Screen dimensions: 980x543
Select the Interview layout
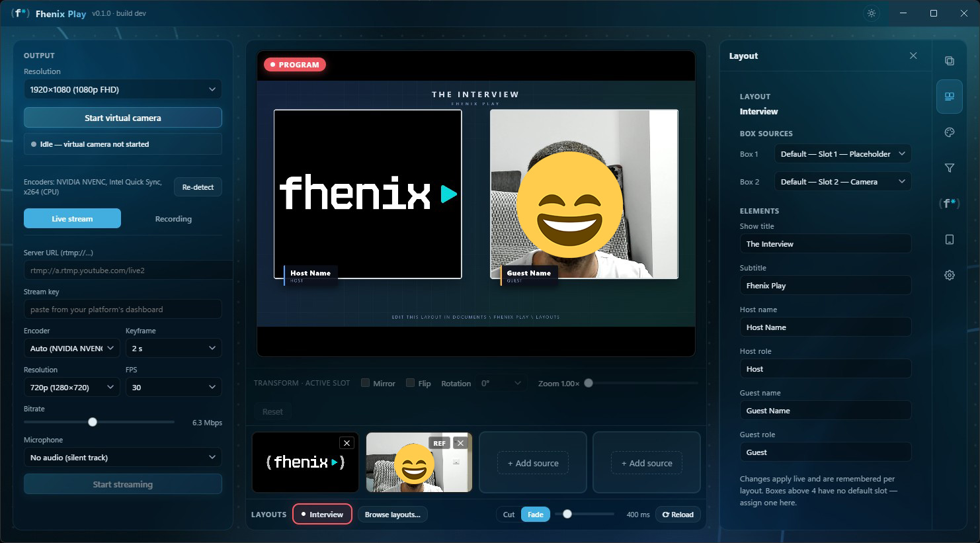(322, 515)
